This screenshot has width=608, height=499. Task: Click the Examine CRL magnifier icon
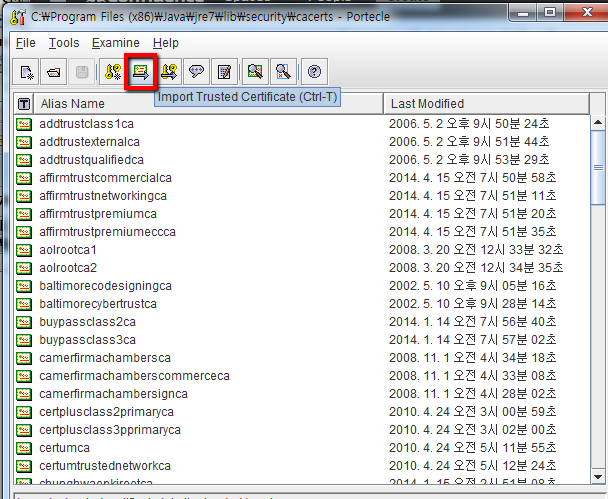click(x=283, y=72)
